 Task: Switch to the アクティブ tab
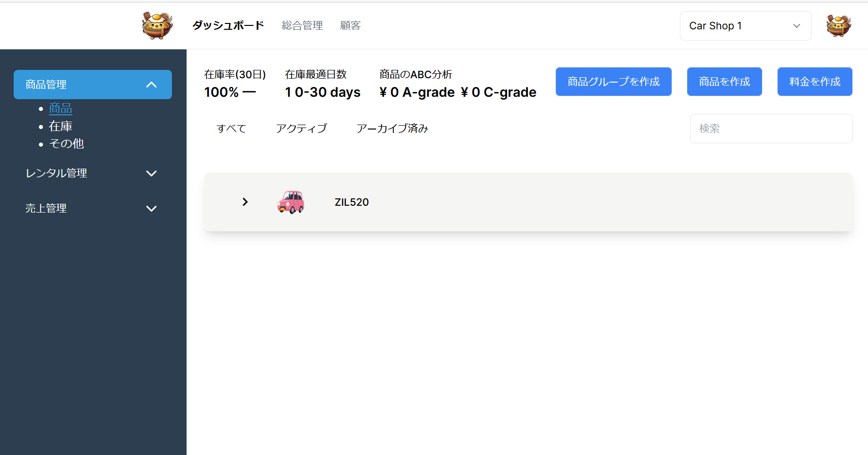pos(301,129)
